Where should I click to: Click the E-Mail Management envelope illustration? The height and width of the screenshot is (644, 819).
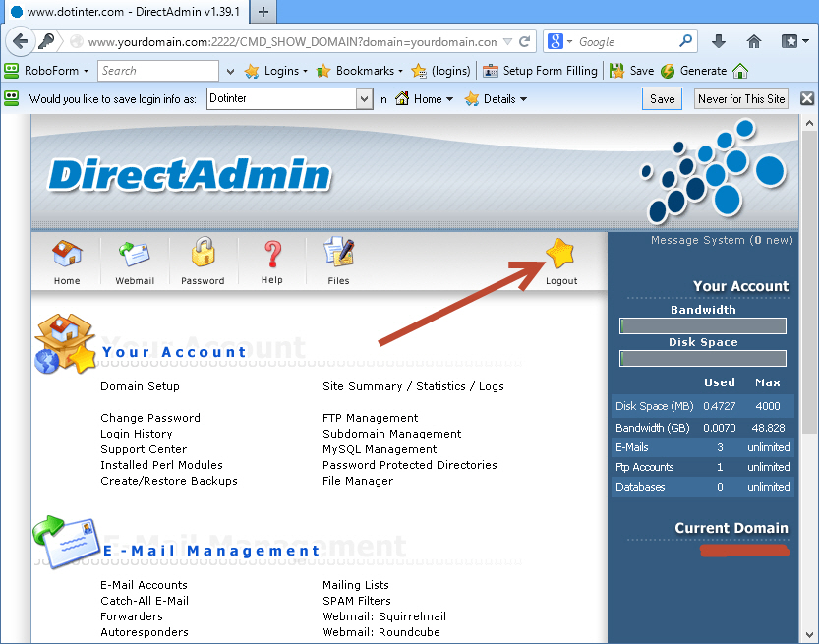click(66, 542)
